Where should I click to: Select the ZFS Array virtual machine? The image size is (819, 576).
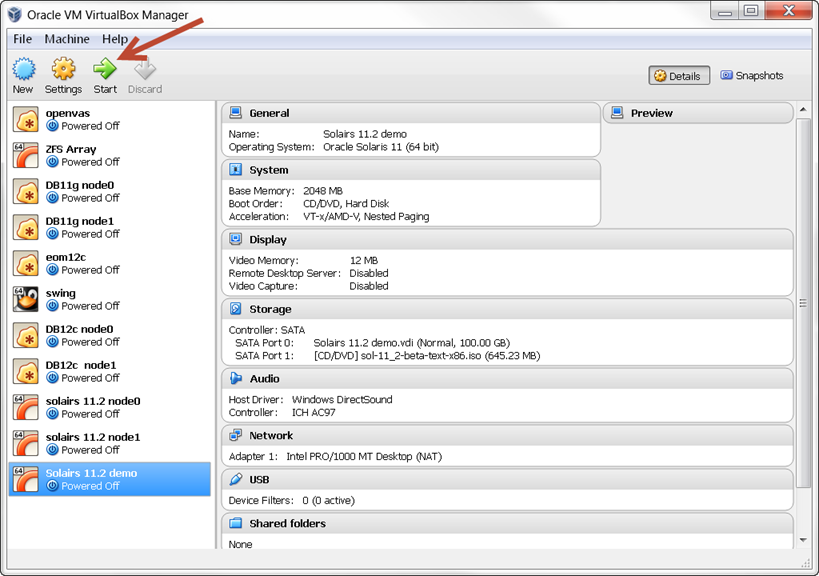click(110, 156)
